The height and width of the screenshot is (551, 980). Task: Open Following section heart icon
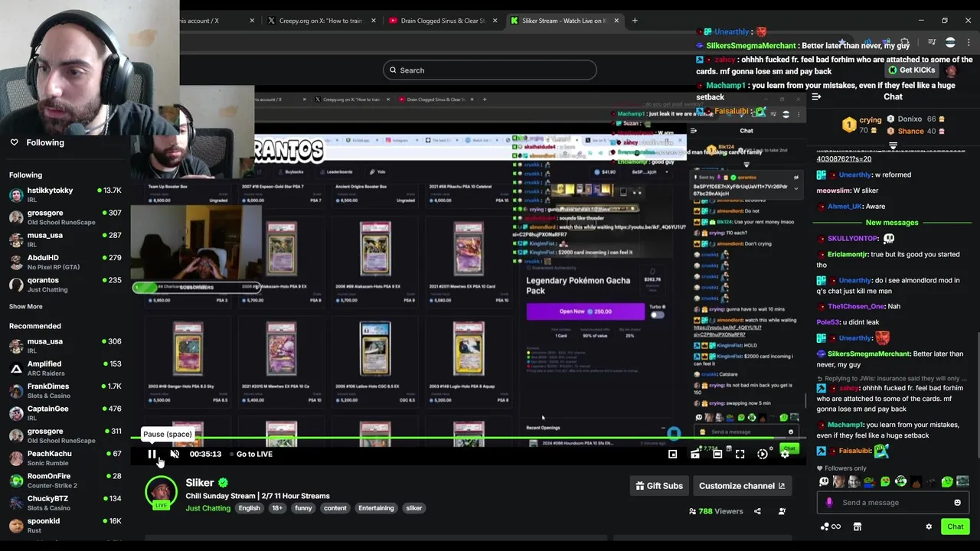point(14,142)
